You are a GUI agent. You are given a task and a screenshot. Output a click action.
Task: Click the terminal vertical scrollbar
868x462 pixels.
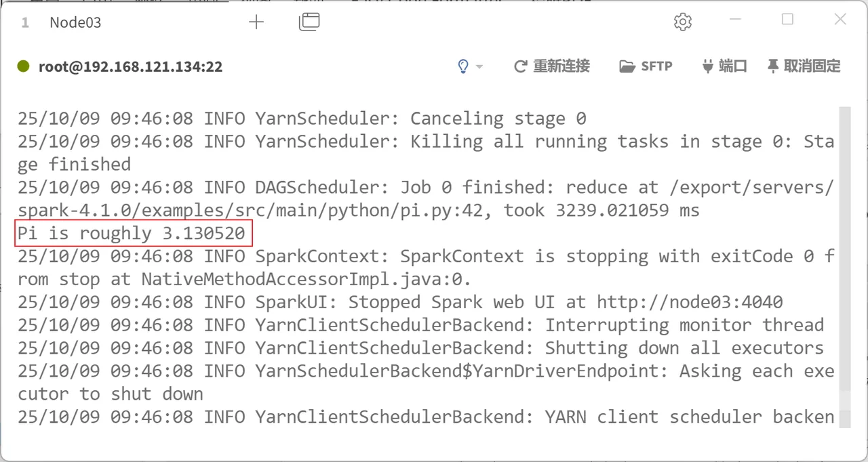(844, 267)
